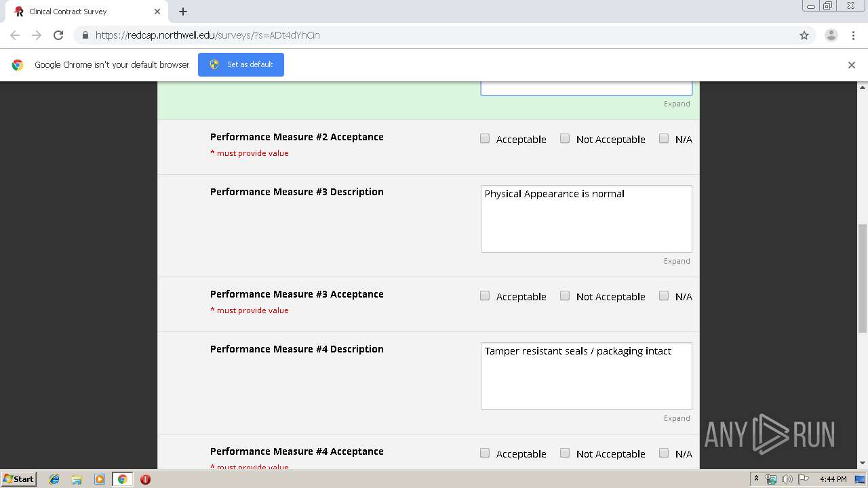Click the address bar URL
The height and width of the screenshot is (488, 868).
click(x=208, y=35)
